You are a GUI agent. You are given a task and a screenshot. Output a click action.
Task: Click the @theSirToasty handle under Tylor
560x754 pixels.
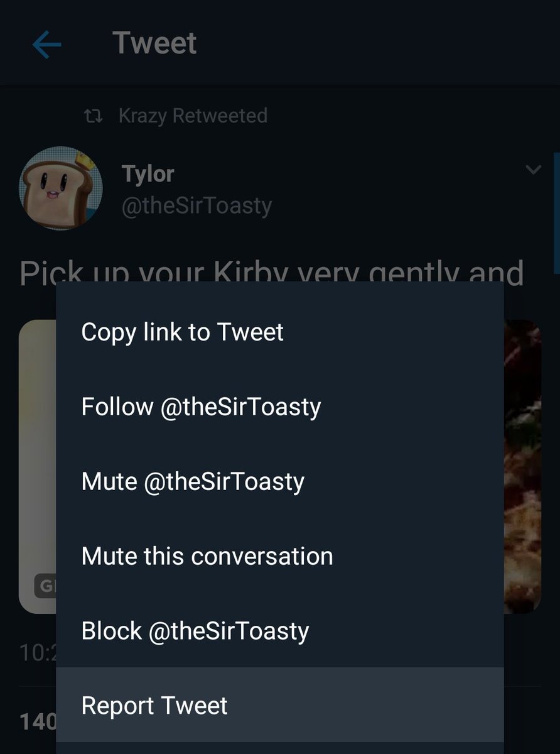(x=197, y=205)
